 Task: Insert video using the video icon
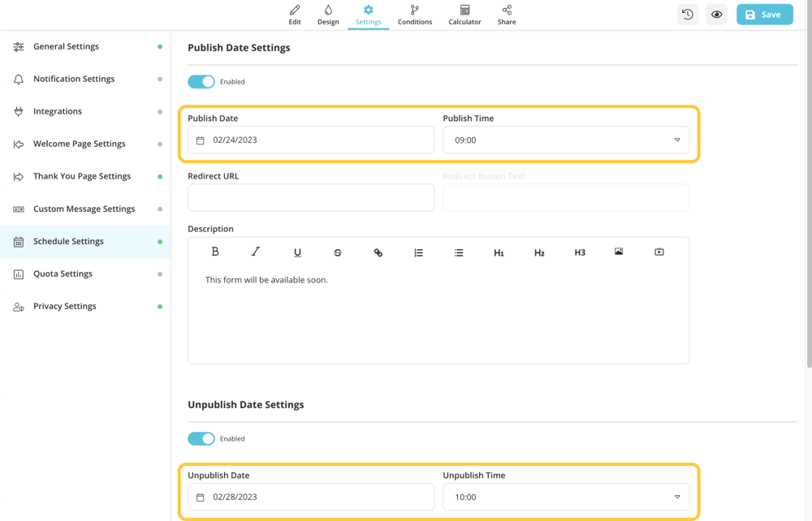pyautogui.click(x=659, y=252)
